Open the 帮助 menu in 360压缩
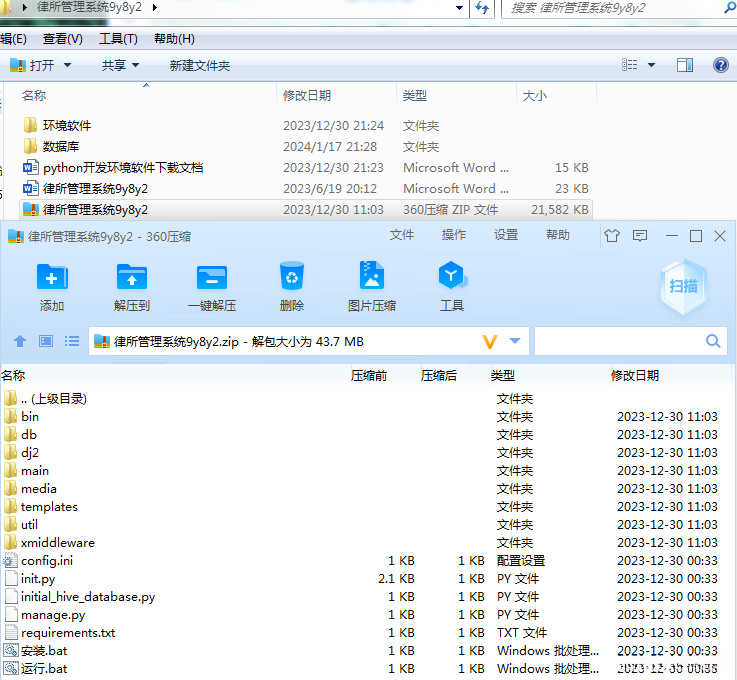This screenshot has width=737, height=680. coord(558,235)
